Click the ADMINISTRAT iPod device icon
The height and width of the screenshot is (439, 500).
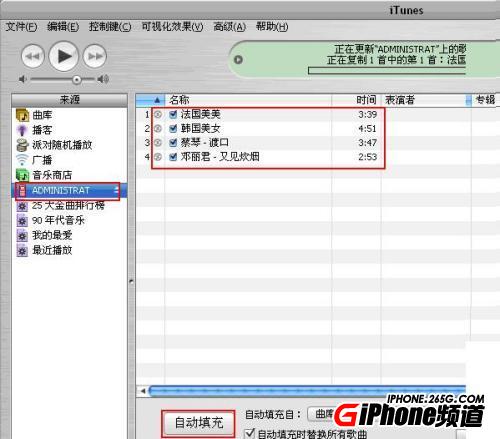(22, 191)
